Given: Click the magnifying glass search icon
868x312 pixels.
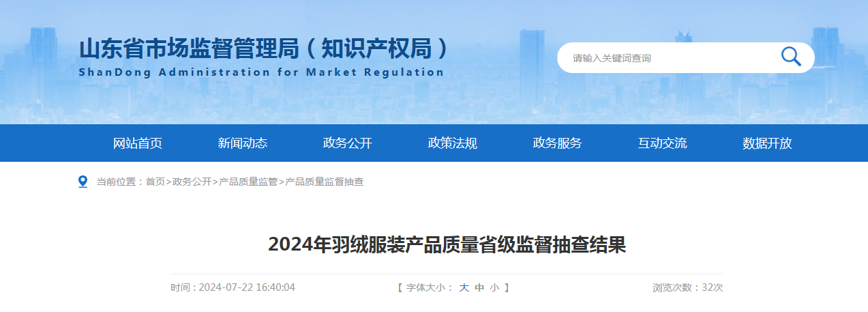Looking at the screenshot, I should [x=791, y=57].
